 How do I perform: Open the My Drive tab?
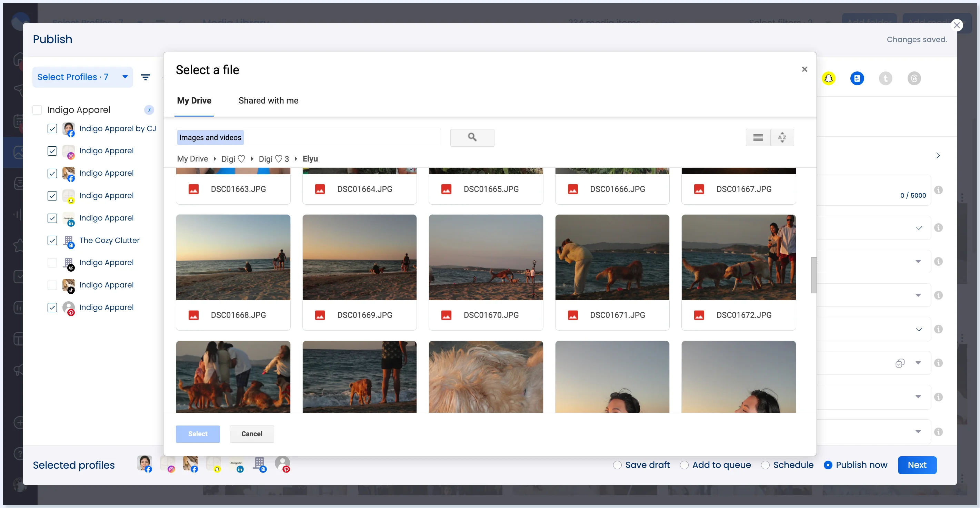click(194, 100)
